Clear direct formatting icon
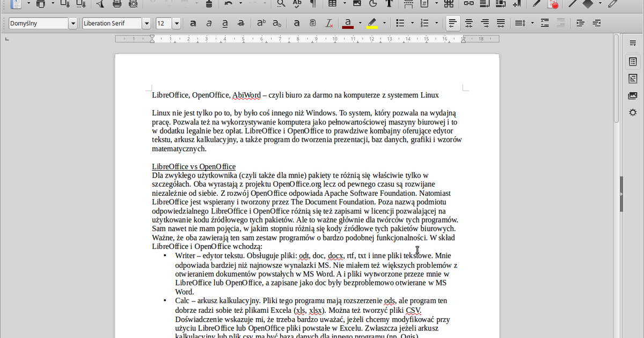The width and height of the screenshot is (644, 338). [x=329, y=24]
